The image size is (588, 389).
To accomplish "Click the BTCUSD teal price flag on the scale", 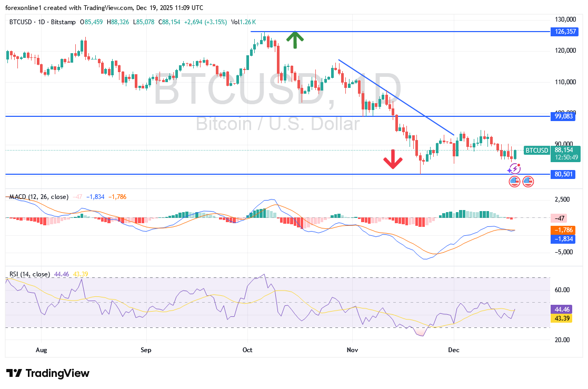I will (536, 150).
